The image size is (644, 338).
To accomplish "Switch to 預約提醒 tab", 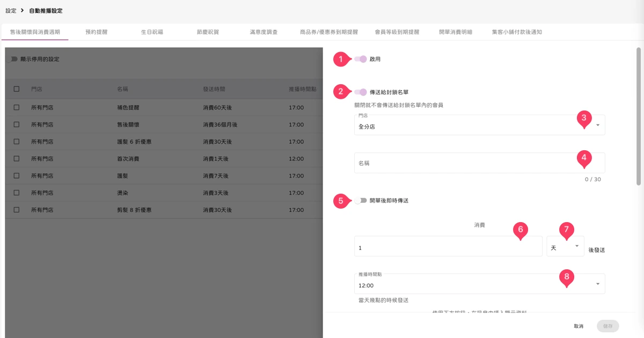I will [97, 32].
